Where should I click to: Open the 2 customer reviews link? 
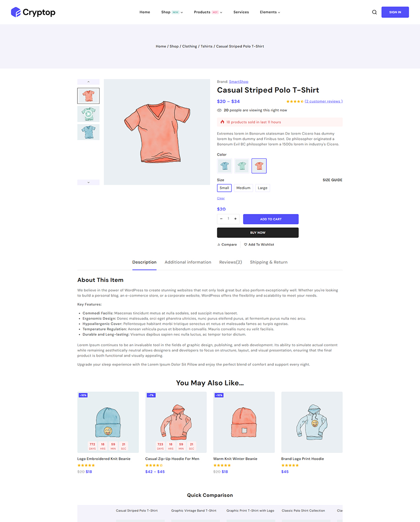pos(323,101)
